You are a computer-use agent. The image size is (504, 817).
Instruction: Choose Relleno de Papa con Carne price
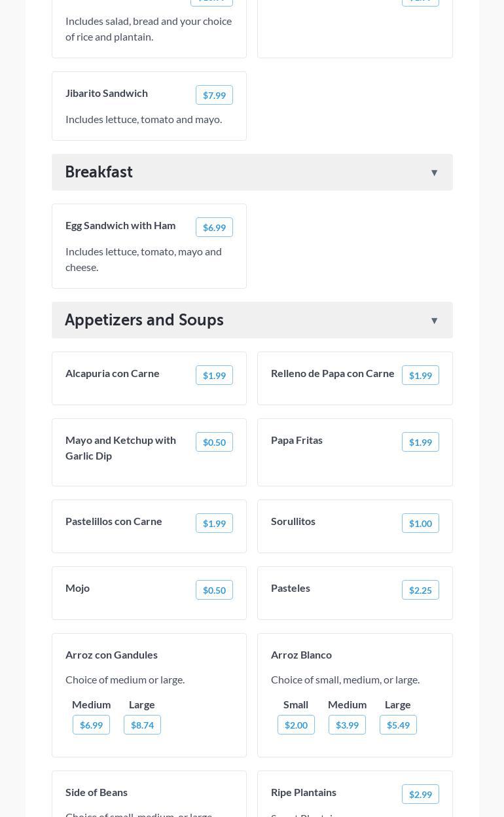coord(420,375)
